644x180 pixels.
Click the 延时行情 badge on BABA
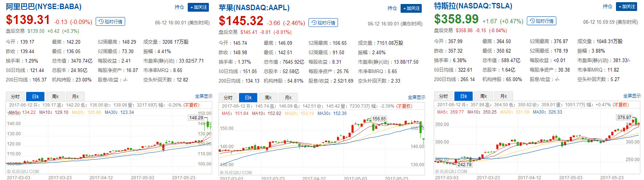tap(111, 22)
